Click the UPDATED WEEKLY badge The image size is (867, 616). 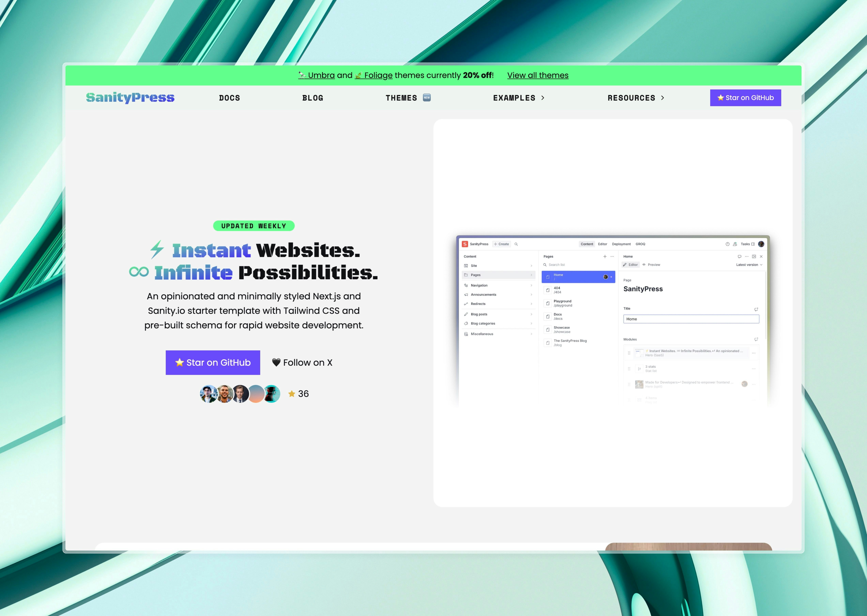coord(254,226)
